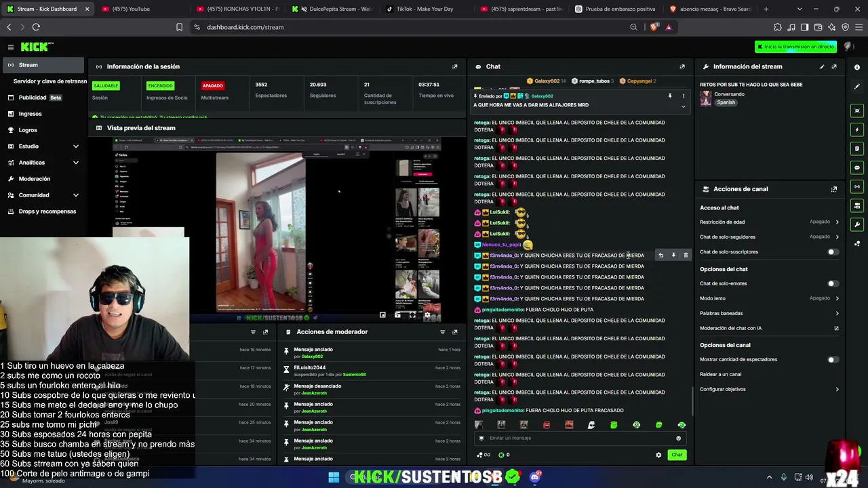Image resolution: width=868 pixels, height=488 pixels.
Task: Pin the hovered f3rn4ndo_0 chat message
Action: coord(673,256)
